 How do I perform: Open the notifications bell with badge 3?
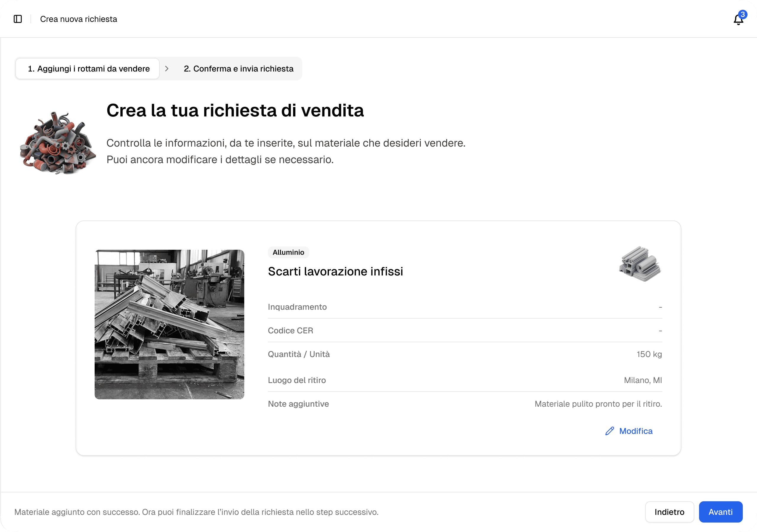(x=739, y=19)
